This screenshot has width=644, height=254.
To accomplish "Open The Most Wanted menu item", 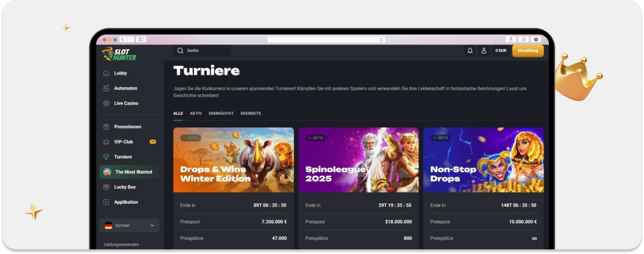I will click(129, 172).
